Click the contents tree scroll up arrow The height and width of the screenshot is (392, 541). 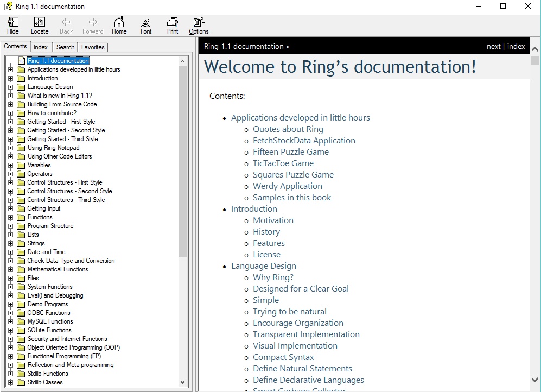point(182,61)
